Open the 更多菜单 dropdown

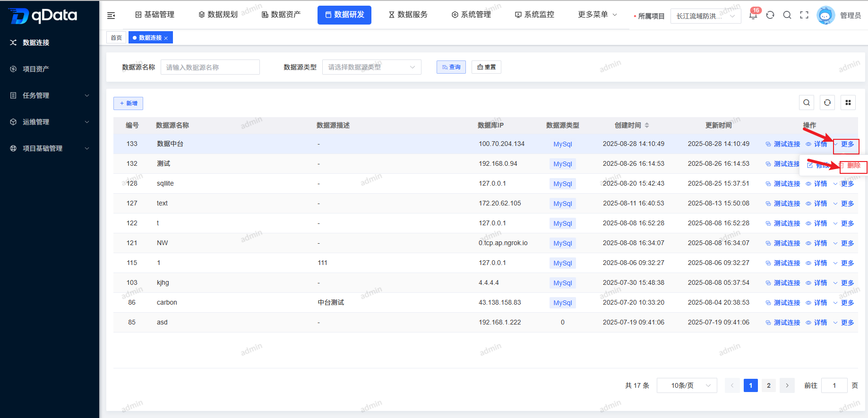597,15
